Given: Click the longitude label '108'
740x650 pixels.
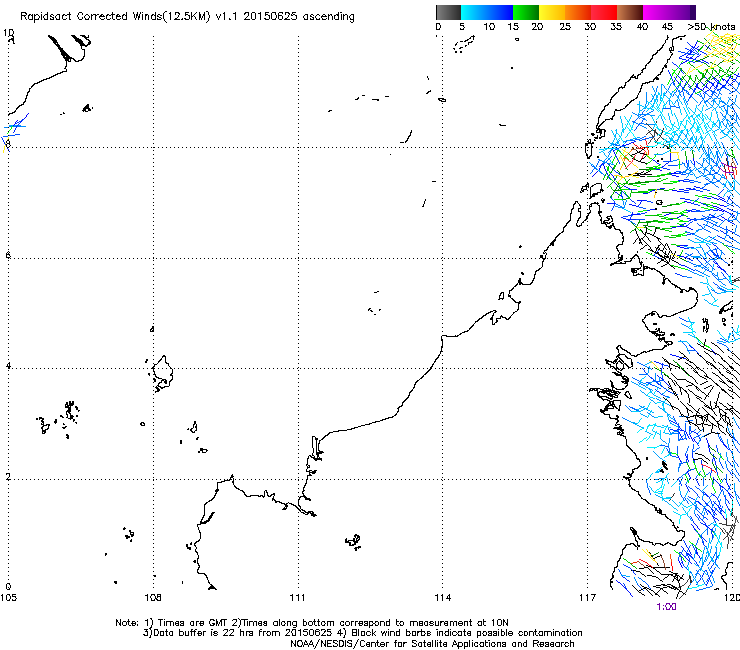Looking at the screenshot, I should point(153,598).
